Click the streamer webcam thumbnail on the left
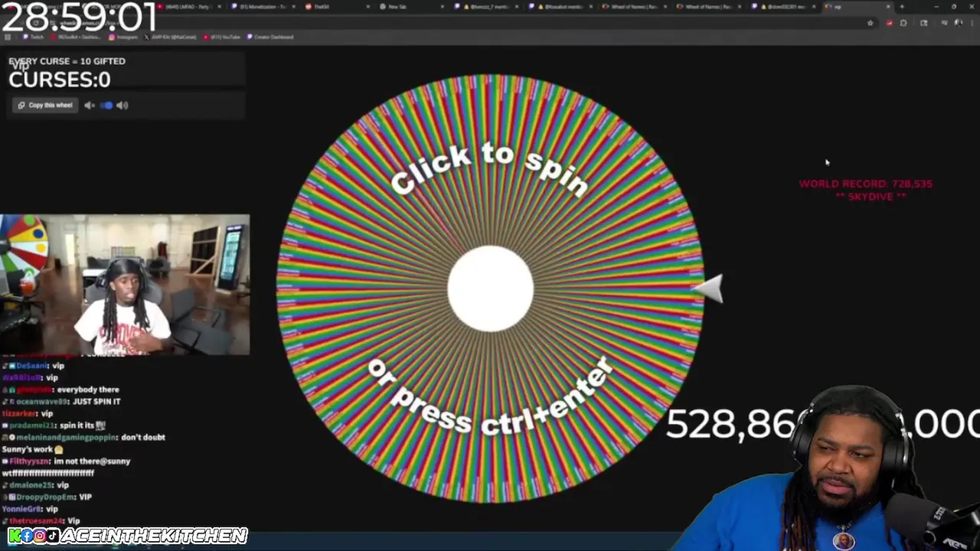Image resolution: width=980 pixels, height=551 pixels. click(x=125, y=285)
